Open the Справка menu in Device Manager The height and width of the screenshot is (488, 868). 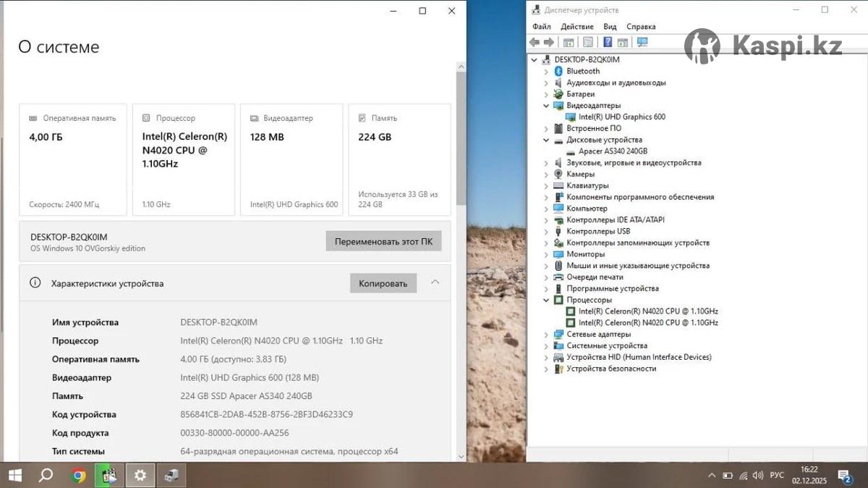coord(641,27)
